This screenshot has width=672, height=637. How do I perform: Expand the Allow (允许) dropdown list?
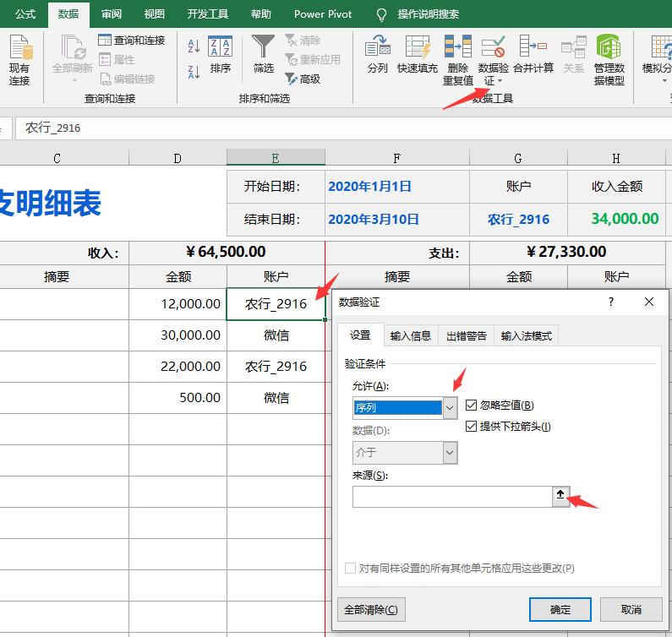point(450,407)
